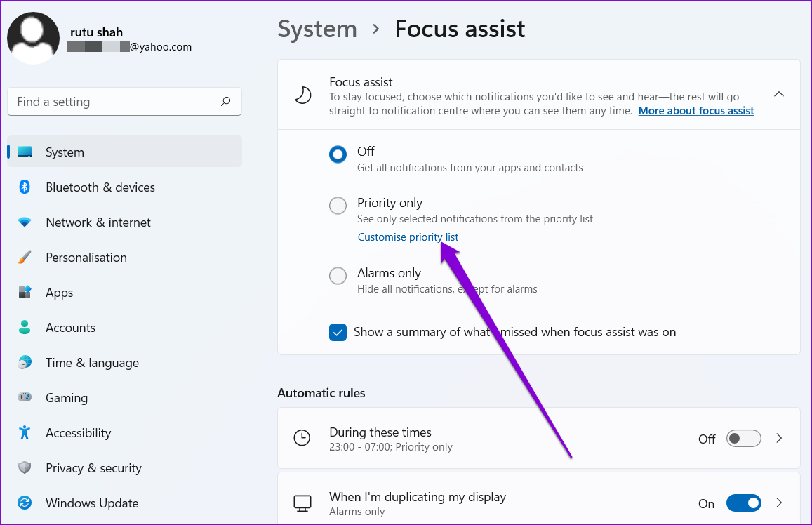Open Privacy & security settings
This screenshot has height=525, width=812.
coord(124,467)
